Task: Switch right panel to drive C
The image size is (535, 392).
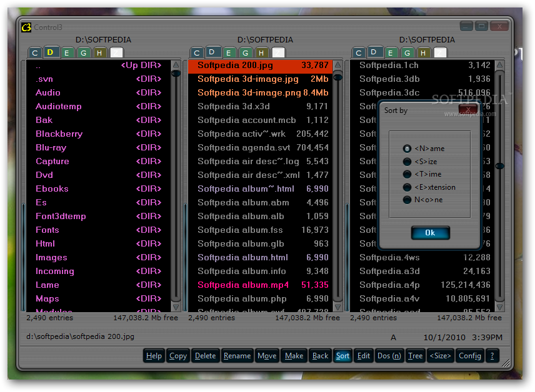Action: (358, 53)
